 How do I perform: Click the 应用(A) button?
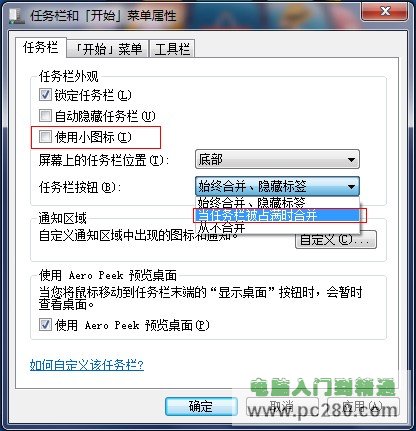click(x=363, y=407)
